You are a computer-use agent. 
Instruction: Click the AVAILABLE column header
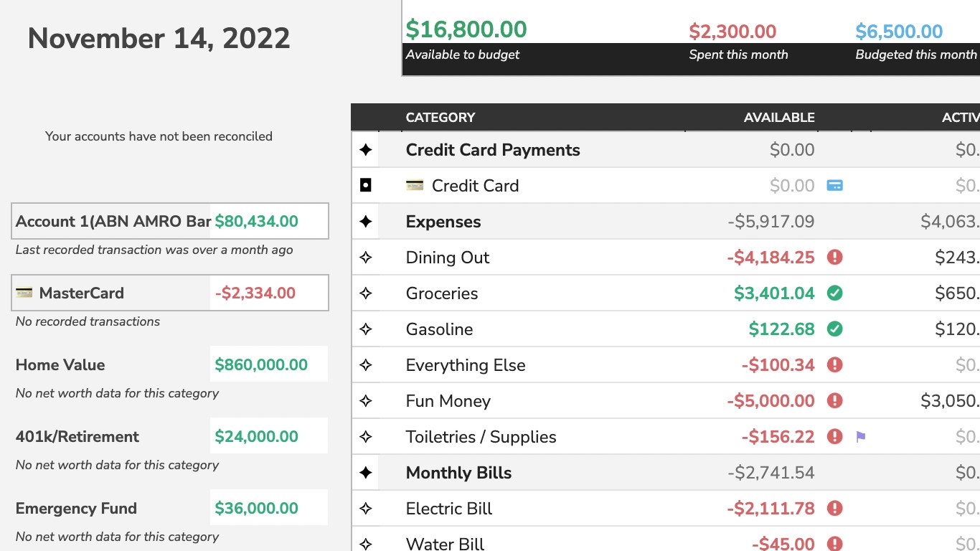point(779,118)
